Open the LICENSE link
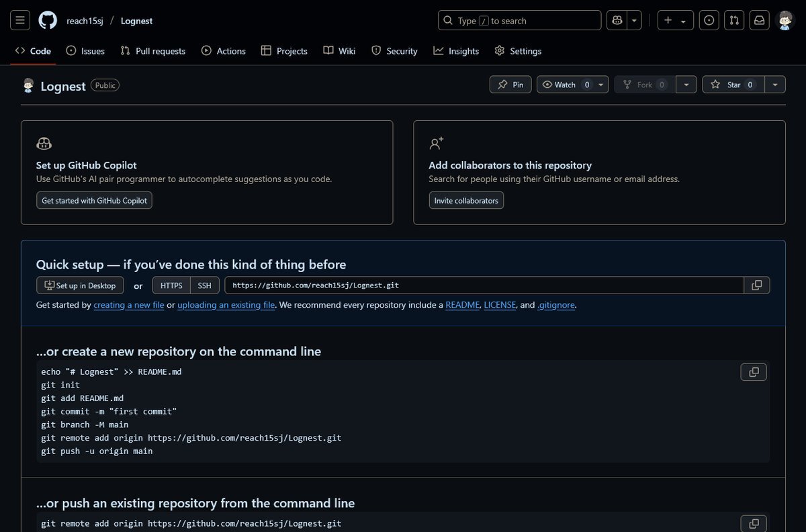 click(500, 305)
